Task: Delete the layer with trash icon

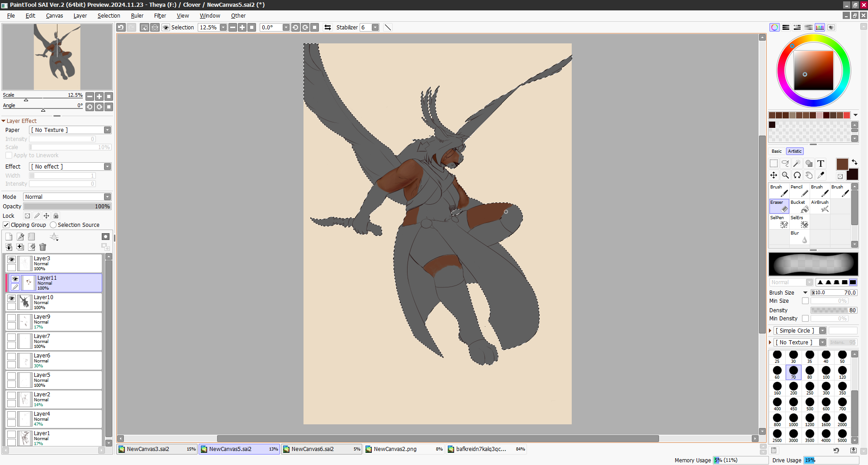Action: point(43,247)
